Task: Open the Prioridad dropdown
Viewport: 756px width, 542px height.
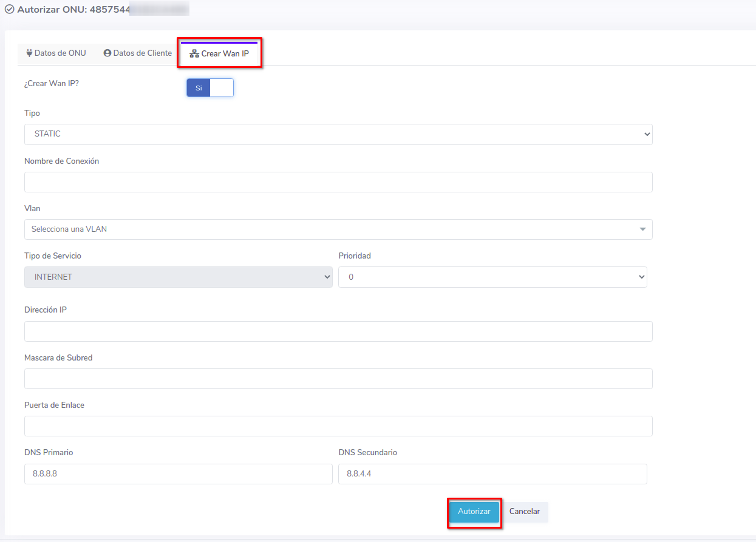Action: 492,277
